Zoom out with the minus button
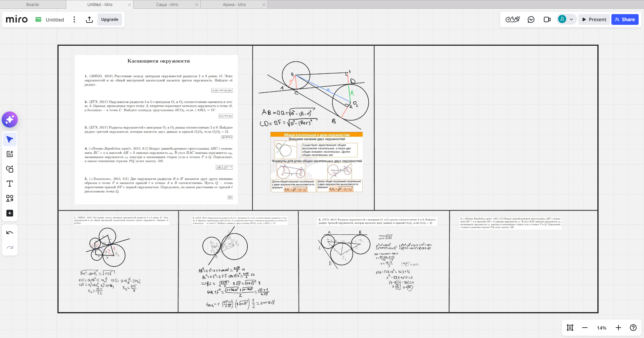644x338 pixels. [x=585, y=328]
